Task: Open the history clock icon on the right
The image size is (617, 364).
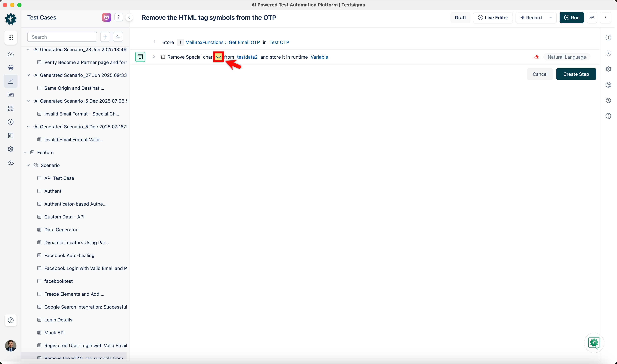Action: click(x=608, y=100)
